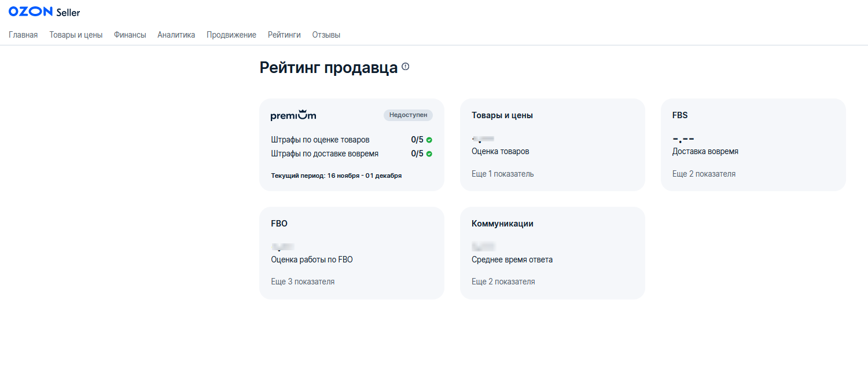The width and height of the screenshot is (868, 369).
Task: Go to the Главная menu tab
Action: click(23, 35)
